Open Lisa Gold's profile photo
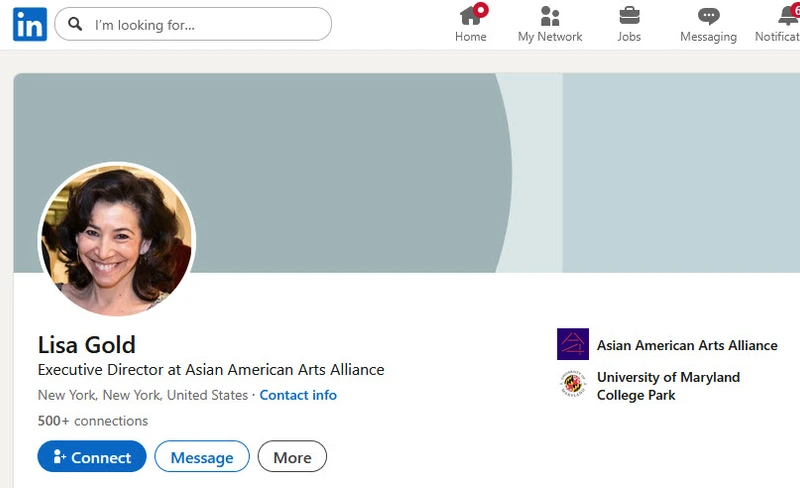Viewport: 800px width, 488px height. pyautogui.click(x=117, y=239)
